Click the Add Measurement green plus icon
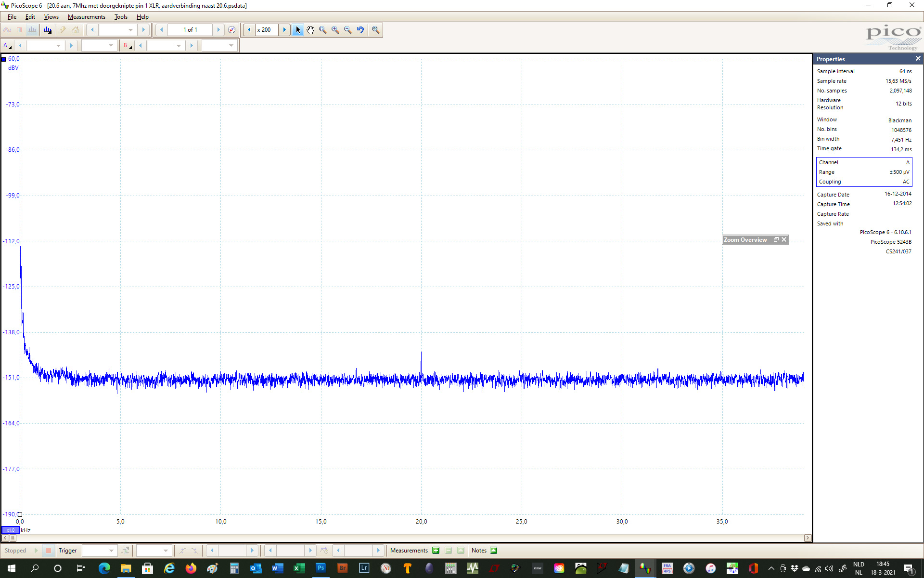The height and width of the screenshot is (578, 924). 436,551
